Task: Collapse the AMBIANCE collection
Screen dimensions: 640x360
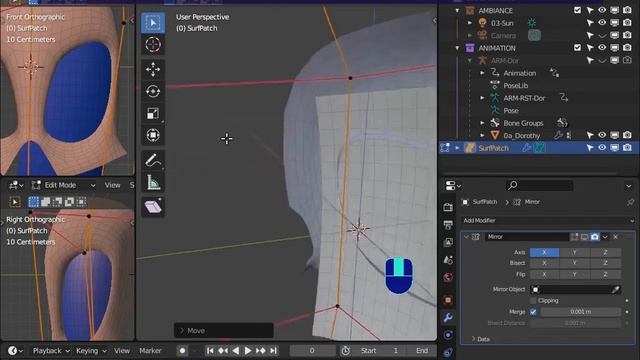Action: tap(457, 10)
